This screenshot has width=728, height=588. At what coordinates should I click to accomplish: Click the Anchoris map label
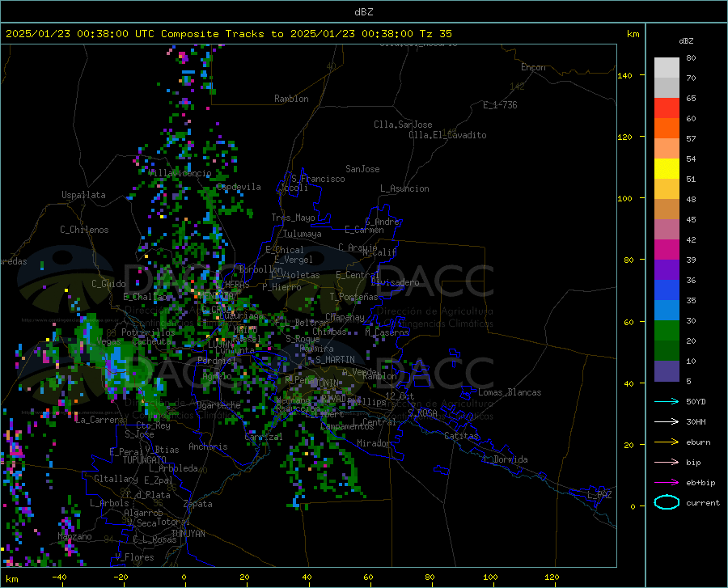[x=208, y=447]
